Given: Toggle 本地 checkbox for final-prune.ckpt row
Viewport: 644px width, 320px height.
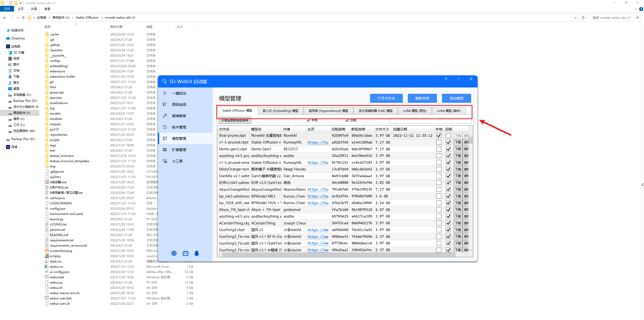Looking at the screenshot, I should click(x=439, y=135).
